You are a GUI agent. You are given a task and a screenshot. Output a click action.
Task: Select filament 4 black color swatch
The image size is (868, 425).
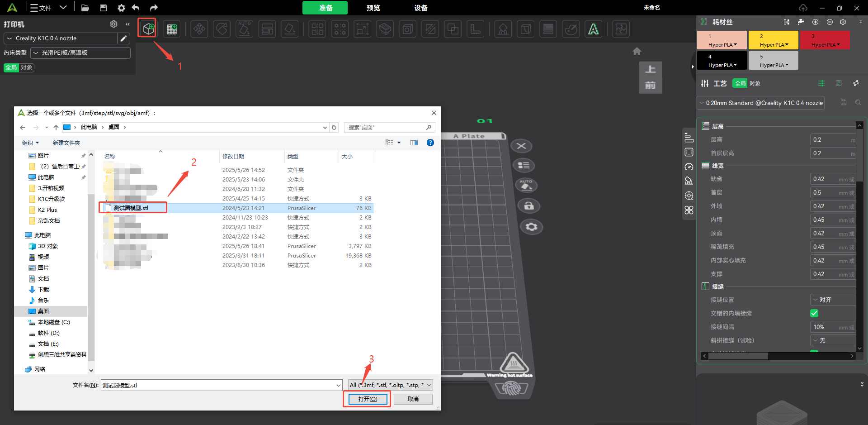[722, 60]
